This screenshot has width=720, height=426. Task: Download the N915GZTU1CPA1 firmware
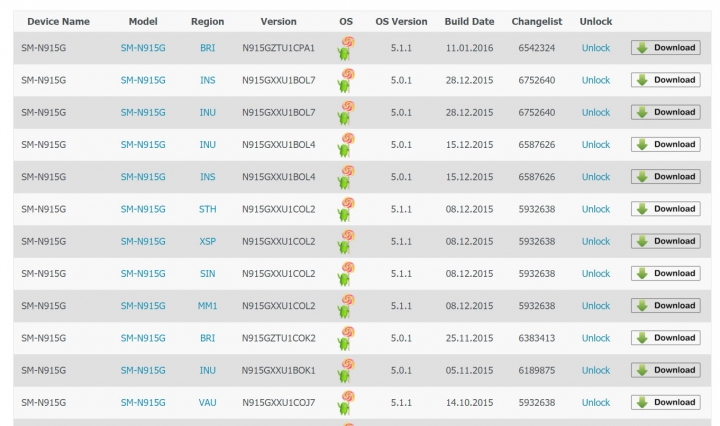pos(665,48)
